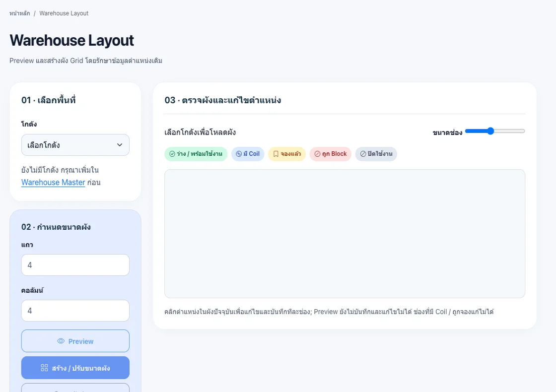The image size is (556, 392).
Task: Click the เลือกโกดังเพื่อโหลดผัง text
Action: pyautogui.click(x=200, y=132)
